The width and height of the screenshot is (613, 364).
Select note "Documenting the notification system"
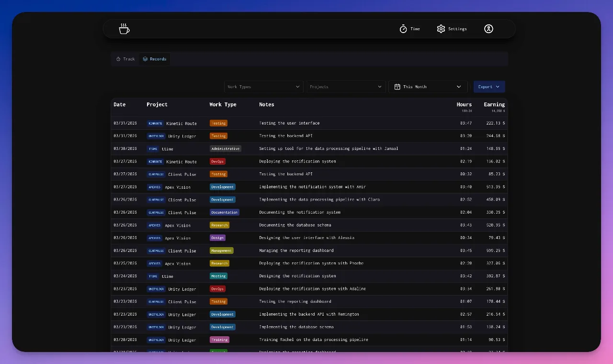pyautogui.click(x=300, y=212)
